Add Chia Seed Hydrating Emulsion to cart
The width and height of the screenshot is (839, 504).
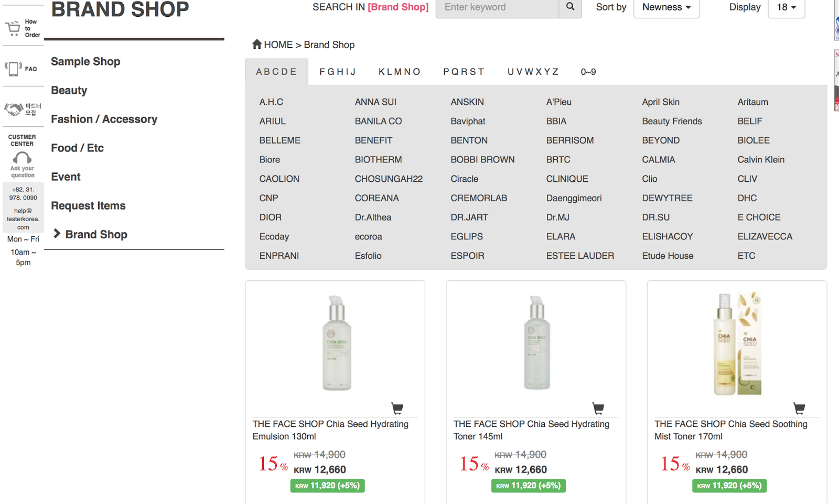[397, 408]
